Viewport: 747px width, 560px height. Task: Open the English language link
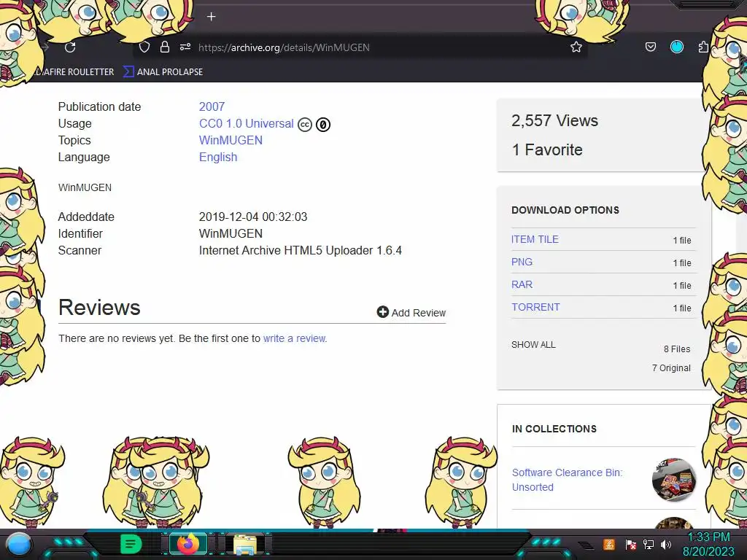click(x=217, y=157)
